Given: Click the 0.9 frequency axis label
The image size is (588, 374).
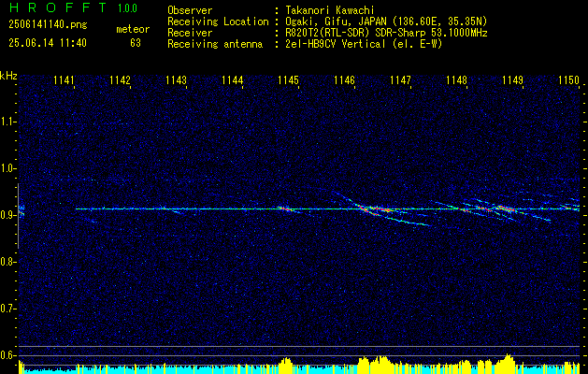Looking at the screenshot, I should [7, 215].
